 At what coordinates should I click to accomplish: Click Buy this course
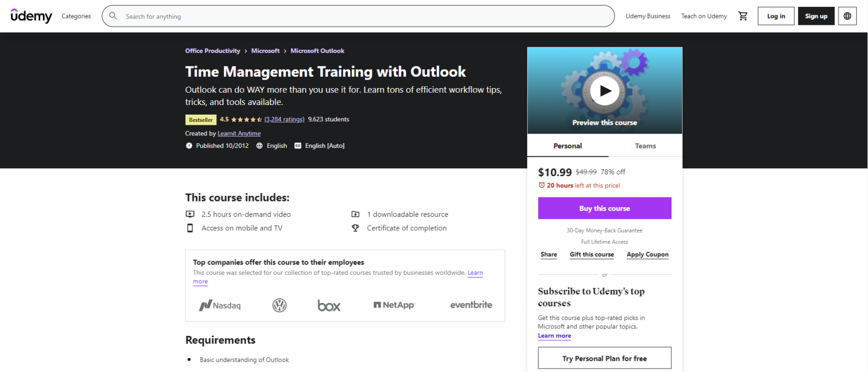(605, 208)
